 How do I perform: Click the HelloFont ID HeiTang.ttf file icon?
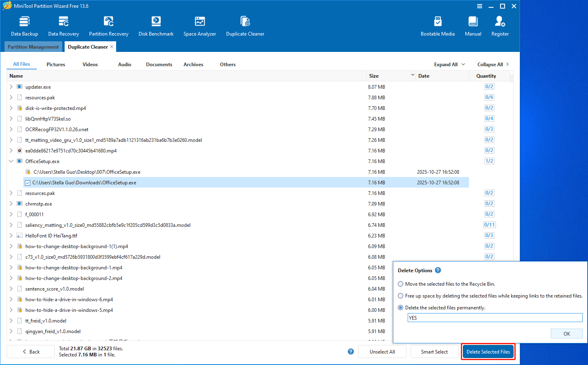[x=20, y=235]
